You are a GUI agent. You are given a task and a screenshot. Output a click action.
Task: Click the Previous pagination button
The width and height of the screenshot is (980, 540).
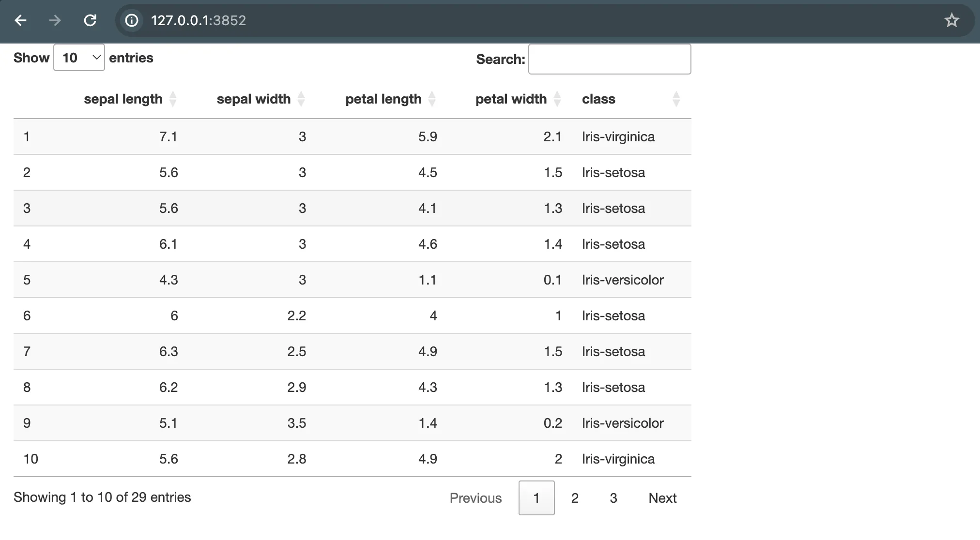tap(475, 498)
